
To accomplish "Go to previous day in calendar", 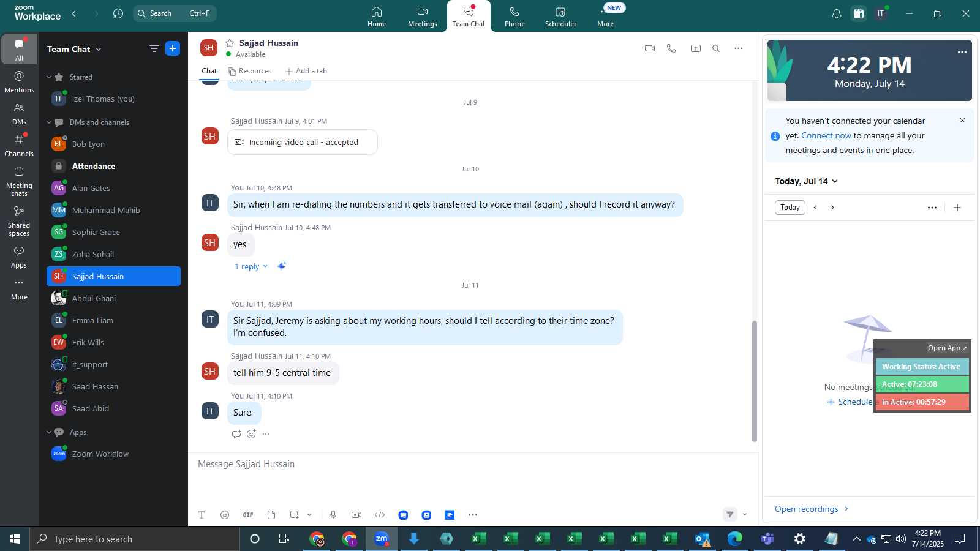I will pos(815,208).
